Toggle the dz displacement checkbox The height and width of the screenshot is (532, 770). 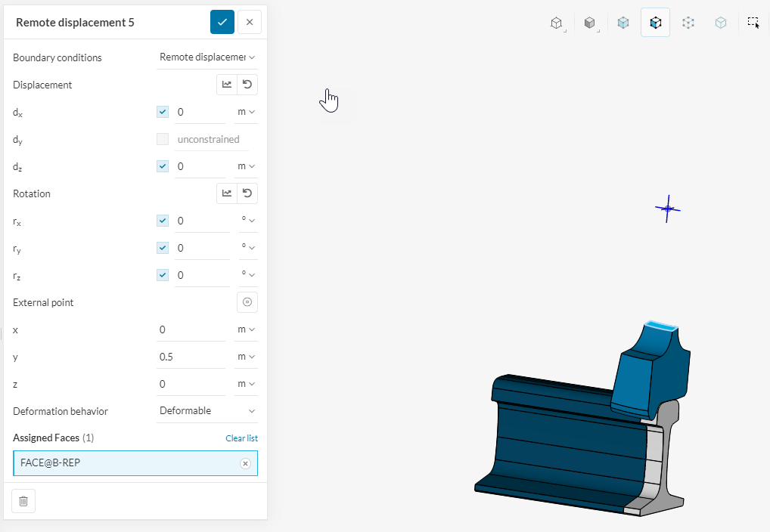(x=163, y=166)
